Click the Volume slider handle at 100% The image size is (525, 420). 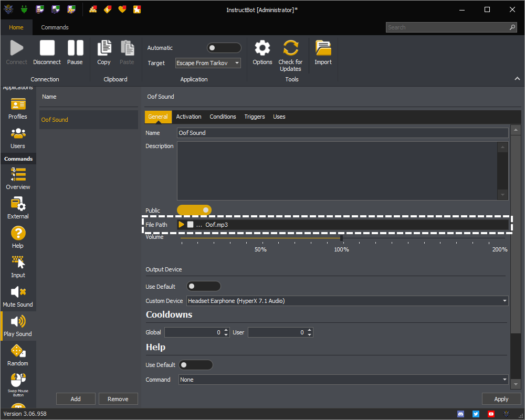point(342,238)
